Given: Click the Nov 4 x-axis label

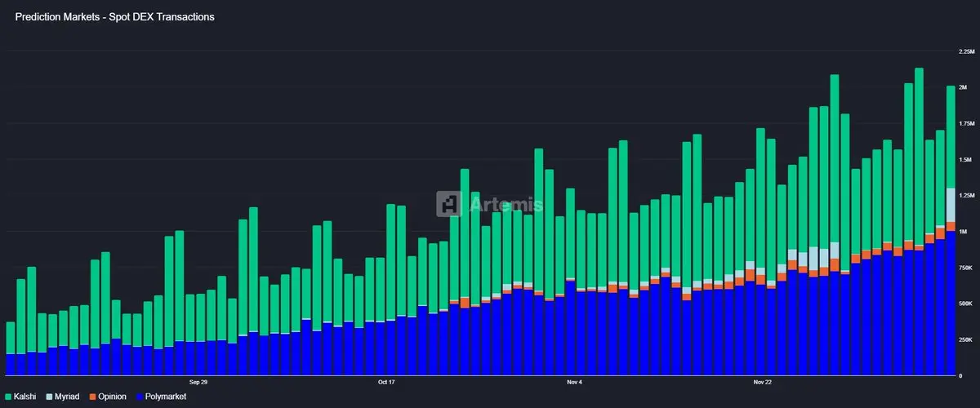Looking at the screenshot, I should coord(574,382).
